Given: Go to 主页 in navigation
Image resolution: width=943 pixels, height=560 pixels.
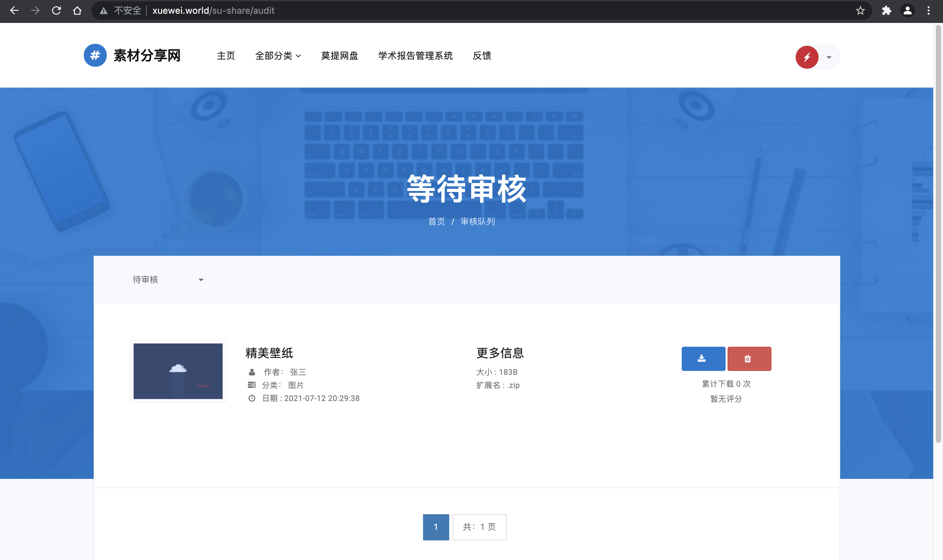Looking at the screenshot, I should coord(226,56).
